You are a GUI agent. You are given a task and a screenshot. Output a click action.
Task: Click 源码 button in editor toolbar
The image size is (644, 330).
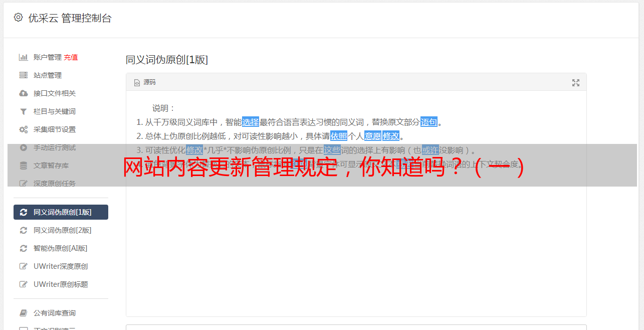coord(145,82)
